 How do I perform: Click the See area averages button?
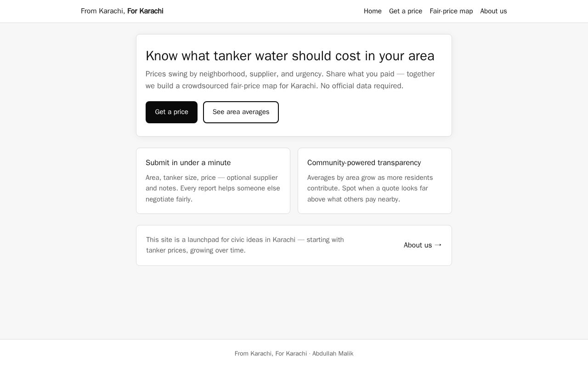click(x=241, y=112)
